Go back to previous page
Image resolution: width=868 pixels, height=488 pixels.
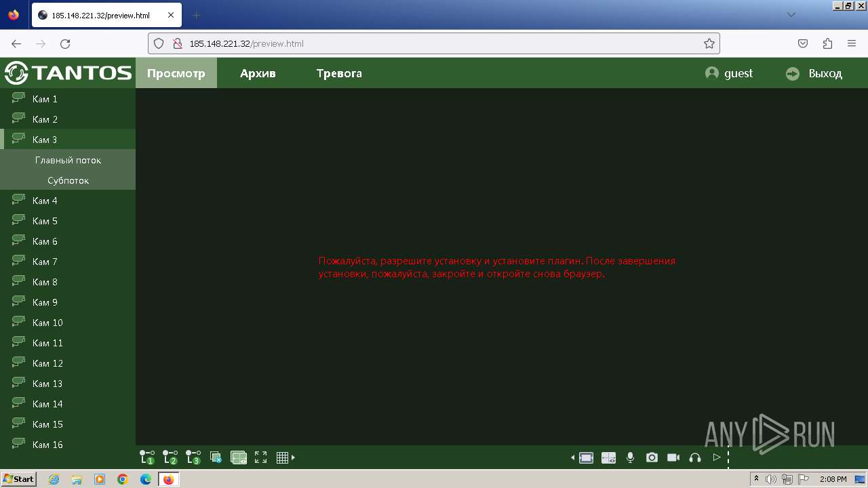[16, 43]
